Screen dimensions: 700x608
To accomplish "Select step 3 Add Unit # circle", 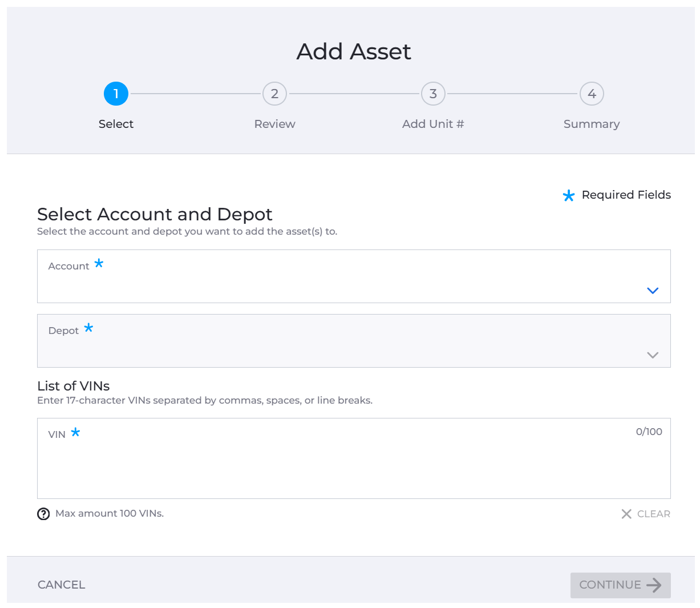I will pos(433,94).
